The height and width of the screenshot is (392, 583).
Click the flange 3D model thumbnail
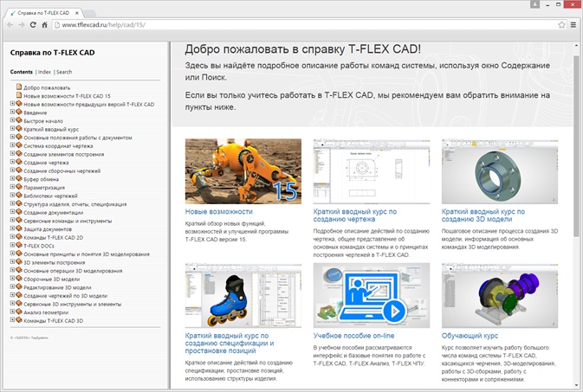tap(500, 171)
